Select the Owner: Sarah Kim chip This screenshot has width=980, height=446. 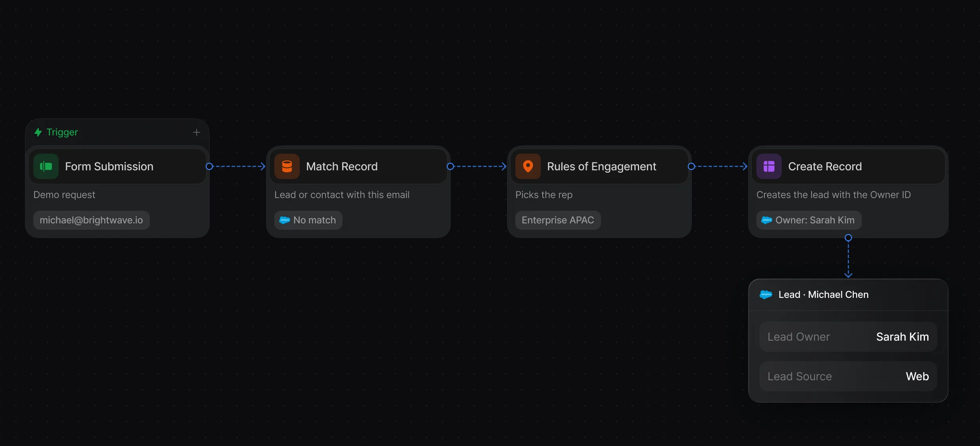809,220
